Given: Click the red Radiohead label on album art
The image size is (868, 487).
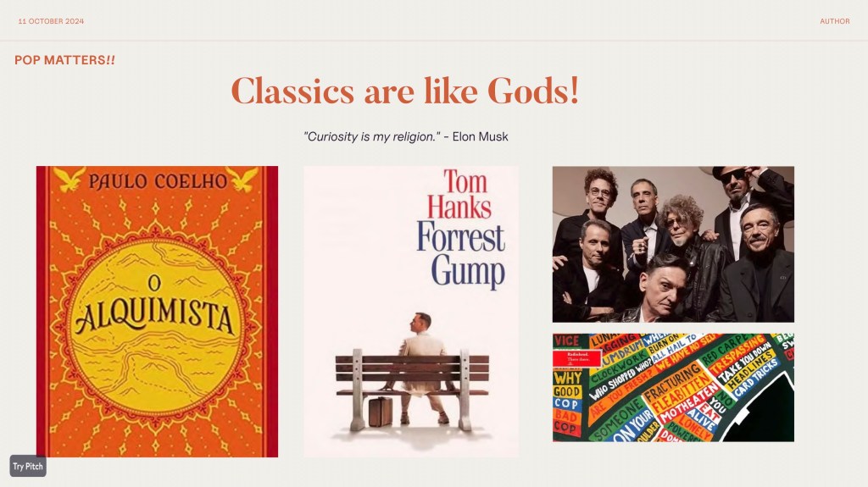Looking at the screenshot, I should point(576,358).
